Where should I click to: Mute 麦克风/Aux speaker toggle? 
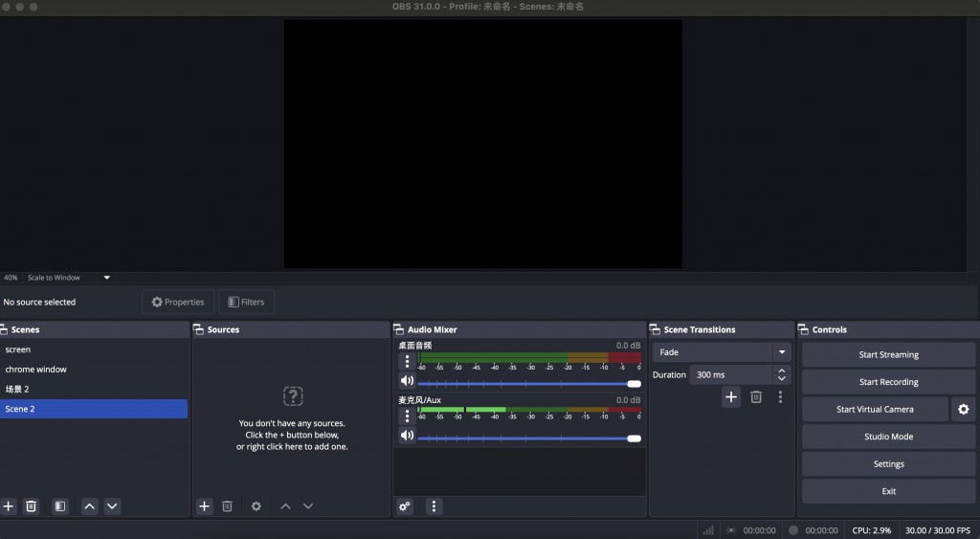(407, 436)
